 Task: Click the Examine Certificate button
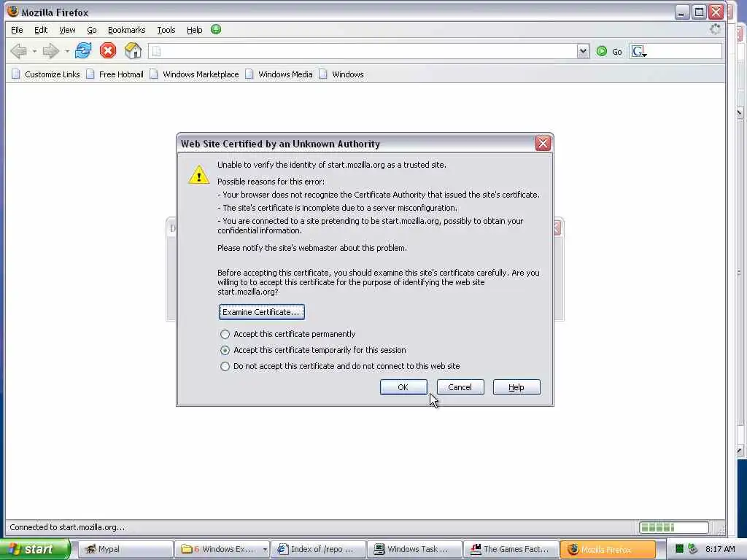[262, 312]
